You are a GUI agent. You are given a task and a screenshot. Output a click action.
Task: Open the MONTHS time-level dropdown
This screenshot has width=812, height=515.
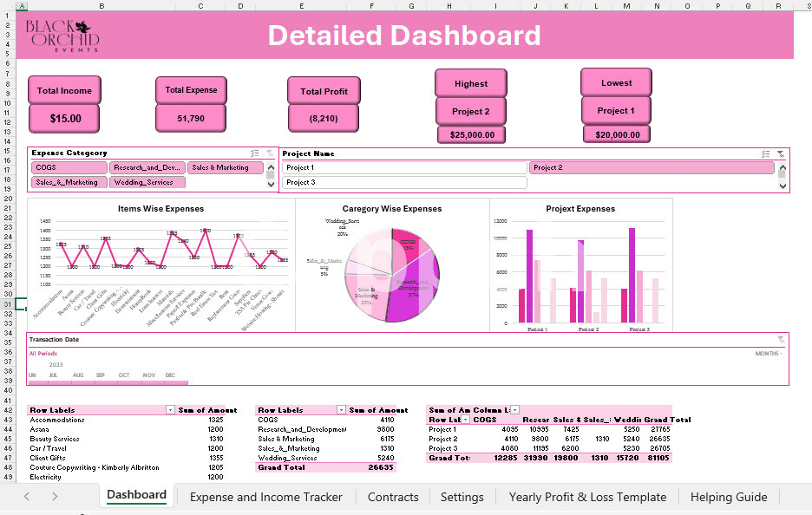pyautogui.click(x=769, y=354)
